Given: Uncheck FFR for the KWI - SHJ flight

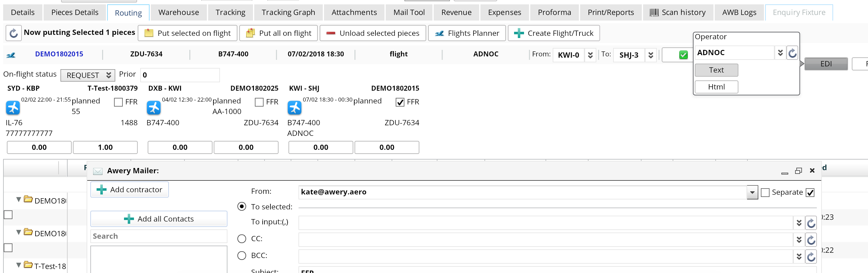Looking at the screenshot, I should click(x=400, y=102).
